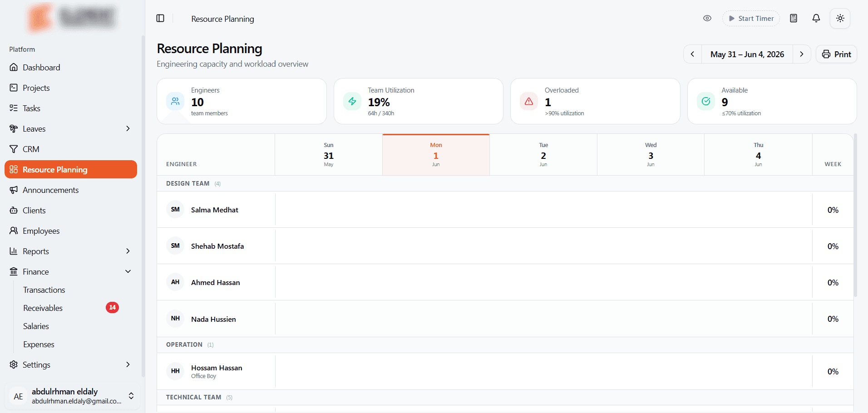Open Receivables under Finance
Viewport: 868px width, 413px height.
(43, 308)
